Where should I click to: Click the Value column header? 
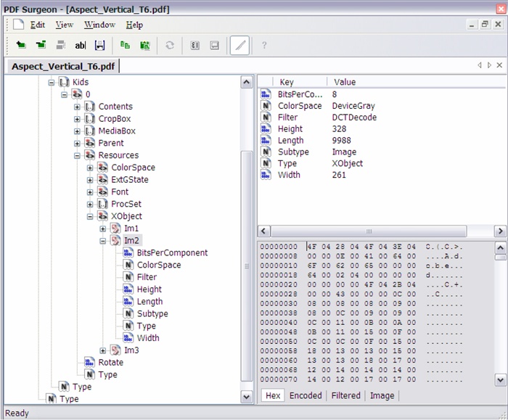345,82
